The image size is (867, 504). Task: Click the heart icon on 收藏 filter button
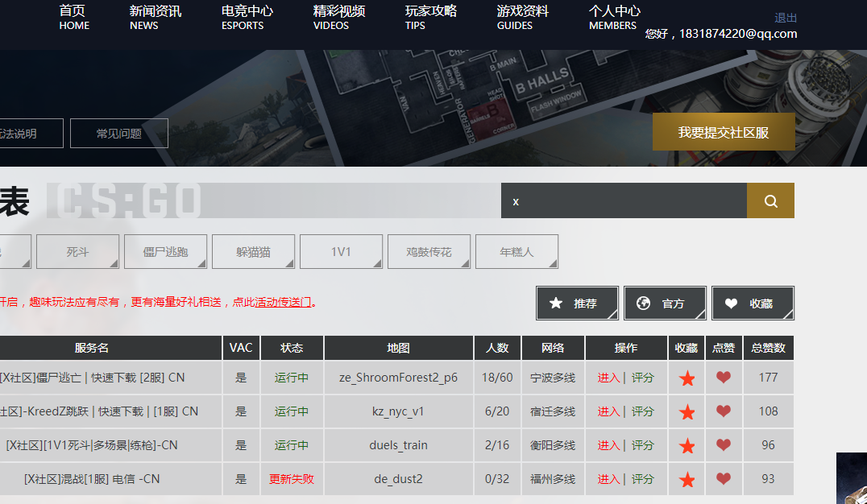731,303
